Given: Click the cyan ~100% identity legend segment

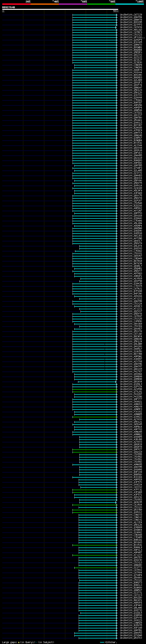Looking at the screenshot, I should pos(130,4).
